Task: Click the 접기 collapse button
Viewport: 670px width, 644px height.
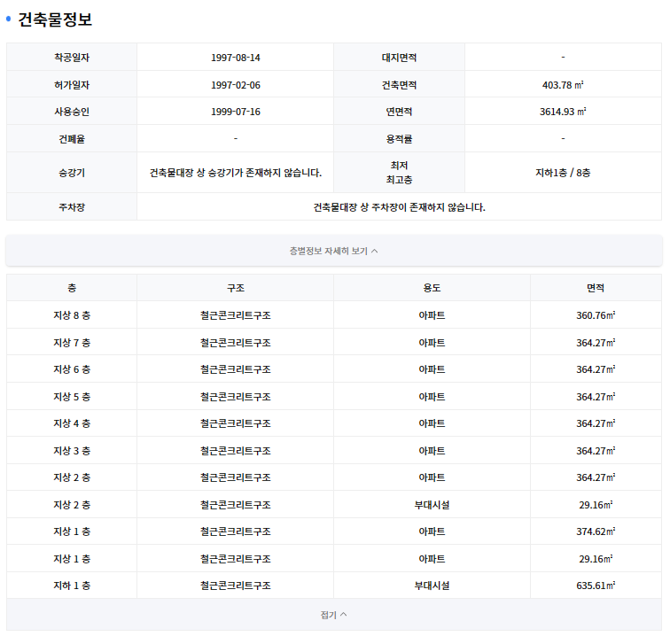Action: 334,615
